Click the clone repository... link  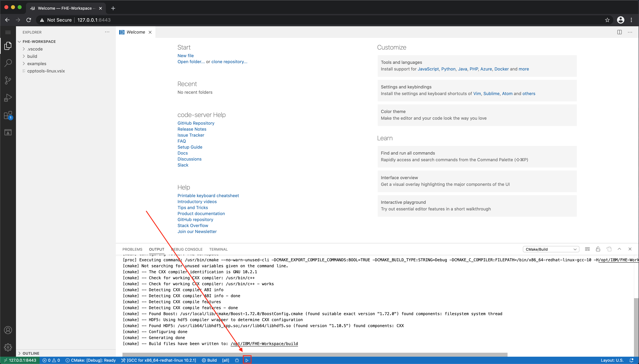coord(229,62)
